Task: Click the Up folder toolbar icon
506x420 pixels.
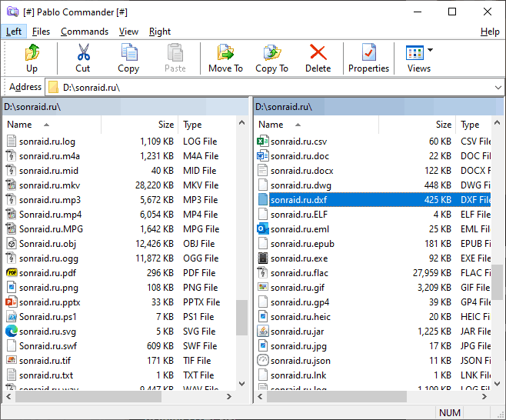Action: (32, 52)
